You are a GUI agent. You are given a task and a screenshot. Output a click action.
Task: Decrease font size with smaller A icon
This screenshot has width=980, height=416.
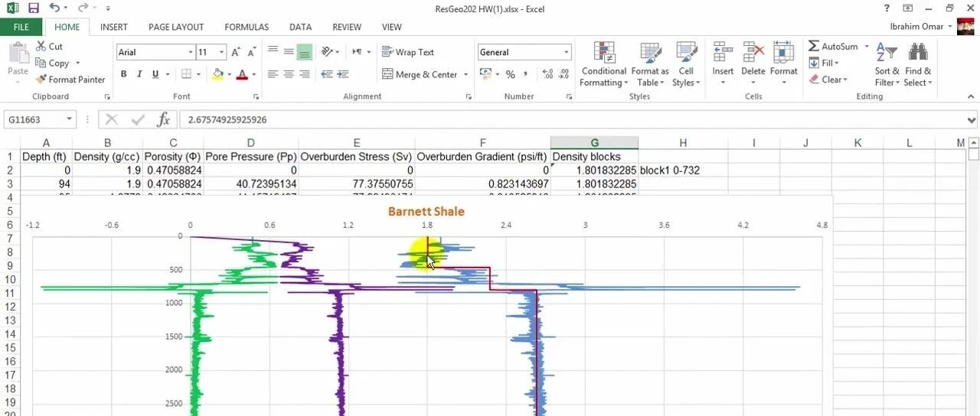click(x=252, y=52)
